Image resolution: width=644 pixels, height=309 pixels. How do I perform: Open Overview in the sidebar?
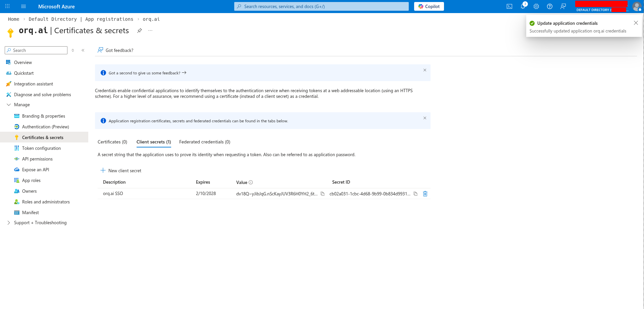click(x=23, y=62)
